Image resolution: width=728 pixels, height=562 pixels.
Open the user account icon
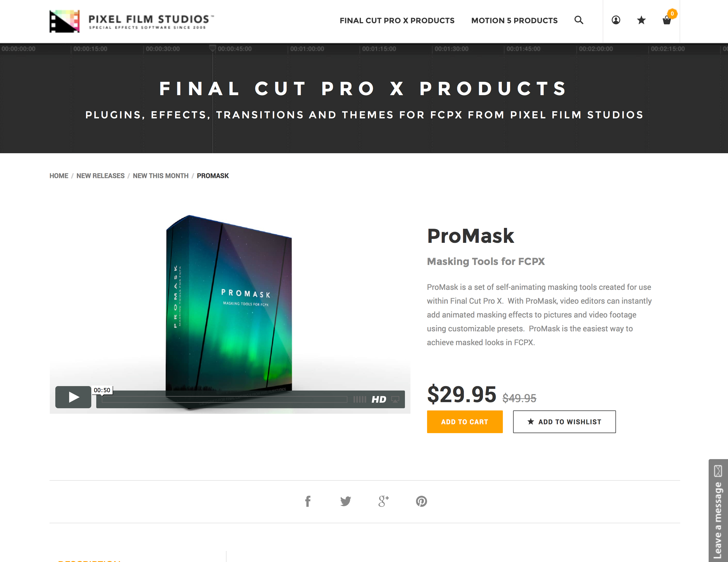[616, 20]
